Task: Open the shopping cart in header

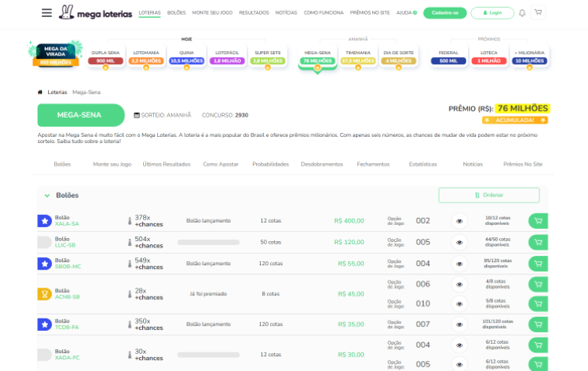Action: 538,13
